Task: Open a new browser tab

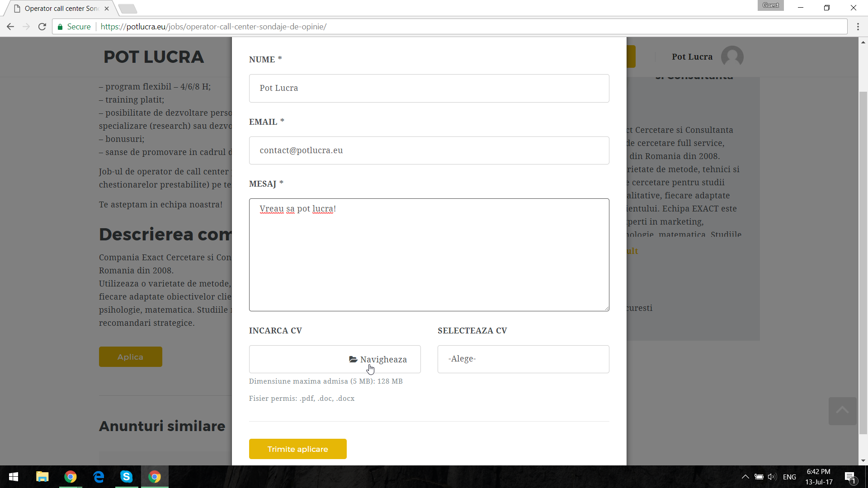Action: tap(128, 9)
